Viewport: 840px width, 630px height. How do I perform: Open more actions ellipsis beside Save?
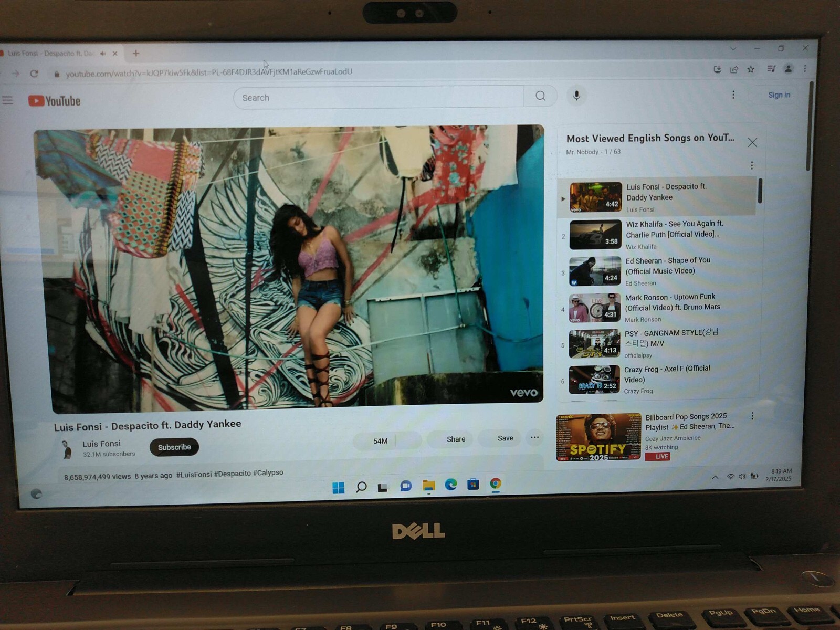tap(534, 437)
